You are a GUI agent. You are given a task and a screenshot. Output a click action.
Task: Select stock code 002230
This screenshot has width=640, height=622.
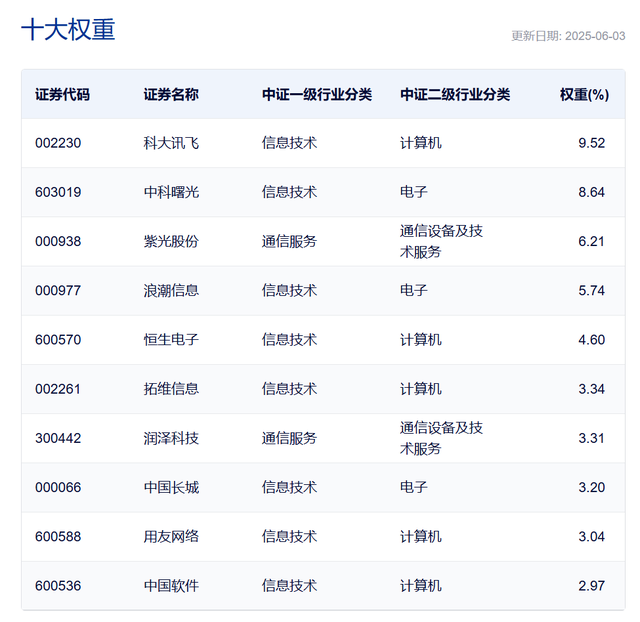[x=58, y=143]
